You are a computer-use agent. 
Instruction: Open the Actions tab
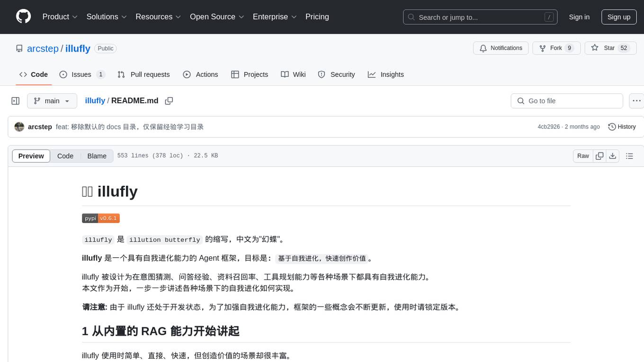click(200, 74)
